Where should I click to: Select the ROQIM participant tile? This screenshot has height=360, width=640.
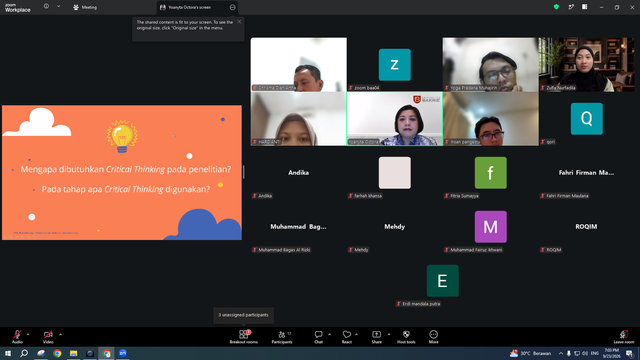pyautogui.click(x=587, y=227)
